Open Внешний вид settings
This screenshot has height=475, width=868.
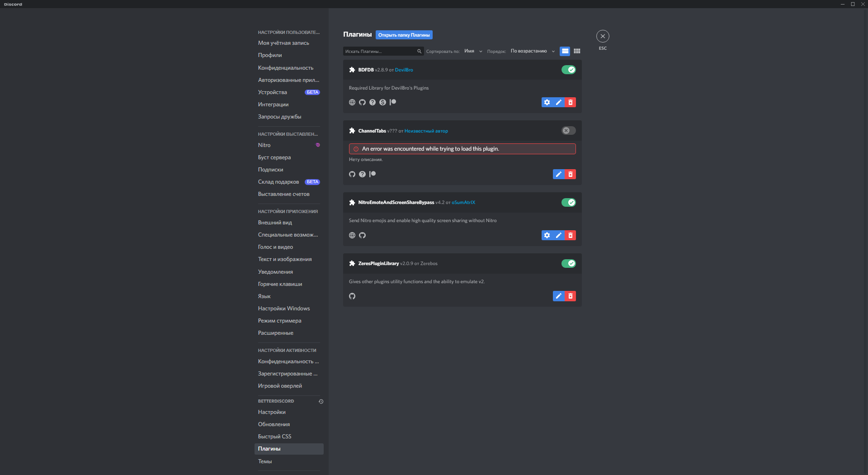pyautogui.click(x=289, y=223)
